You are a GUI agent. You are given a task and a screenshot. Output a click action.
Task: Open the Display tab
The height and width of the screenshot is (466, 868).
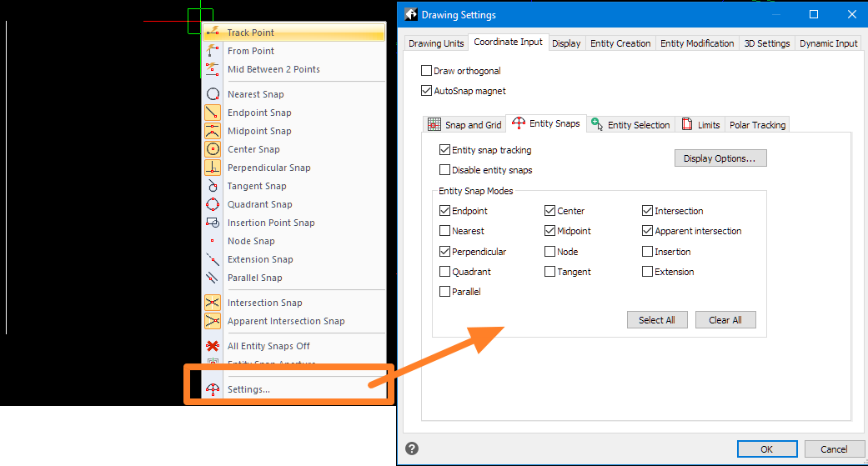566,43
